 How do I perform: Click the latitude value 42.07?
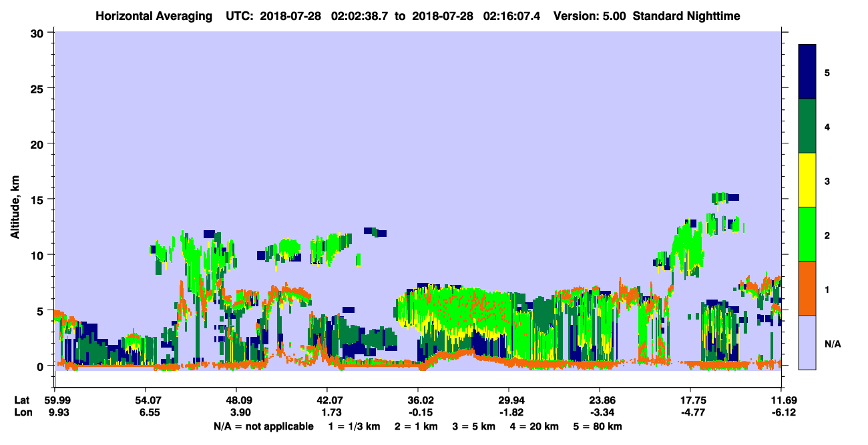[327, 400]
